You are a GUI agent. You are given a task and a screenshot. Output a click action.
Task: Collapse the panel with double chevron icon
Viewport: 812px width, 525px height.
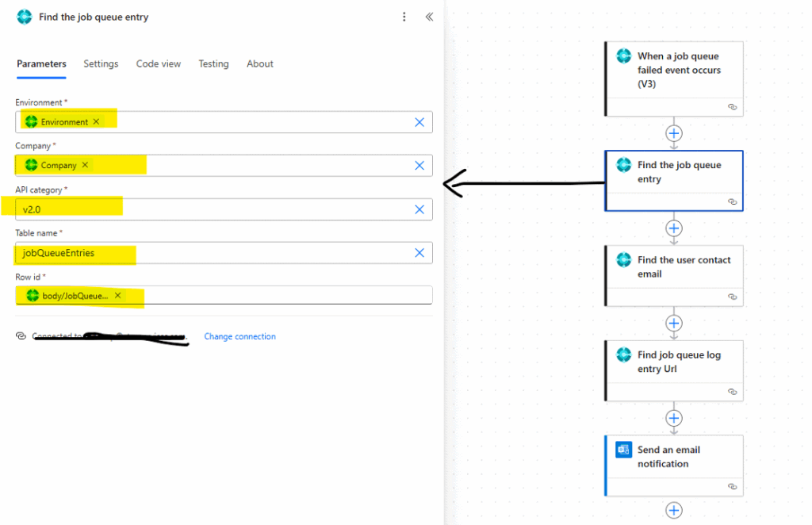pyautogui.click(x=429, y=17)
